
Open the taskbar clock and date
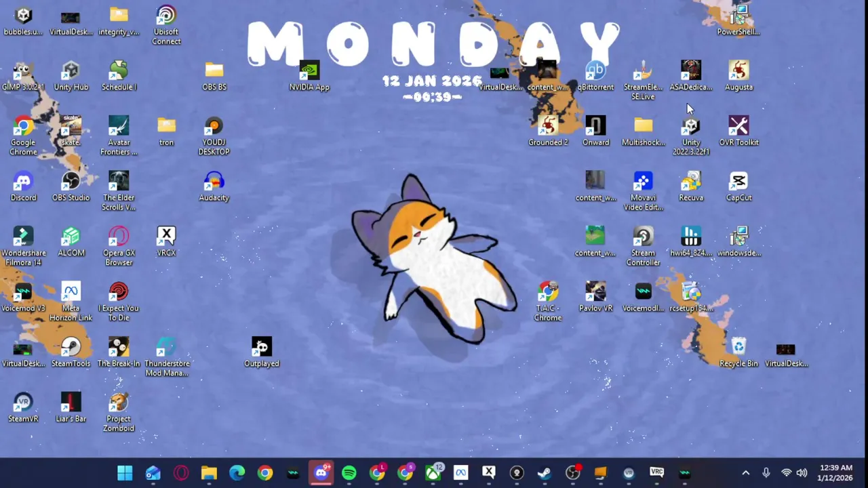tap(835, 473)
